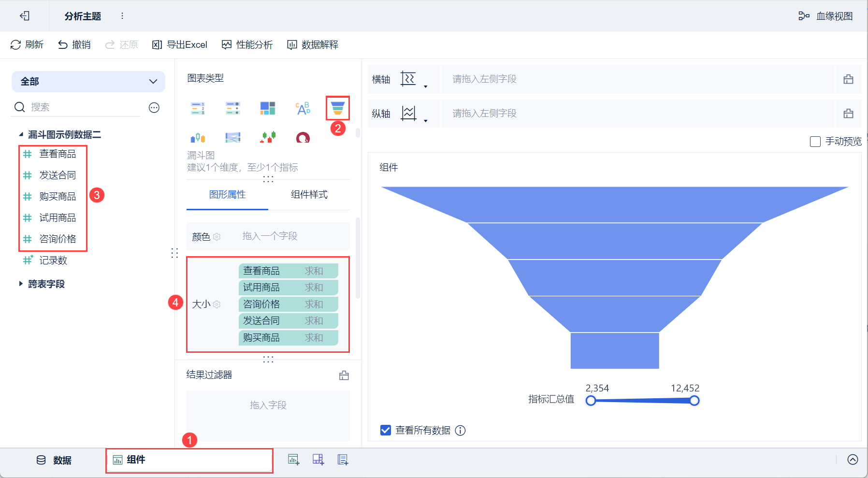Open the 全部 dropdown selector
868x478 pixels.
pos(88,82)
